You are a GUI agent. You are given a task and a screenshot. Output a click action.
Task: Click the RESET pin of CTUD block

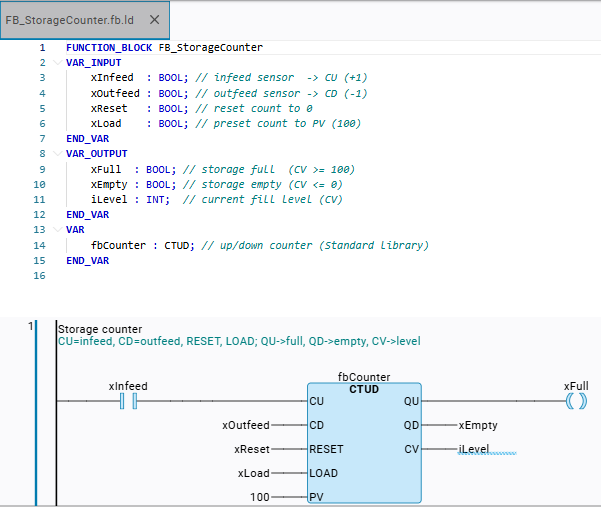[326, 449]
